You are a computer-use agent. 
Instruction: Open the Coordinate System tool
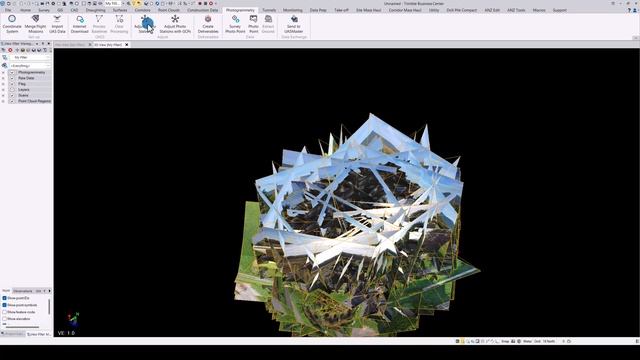pyautogui.click(x=12, y=24)
